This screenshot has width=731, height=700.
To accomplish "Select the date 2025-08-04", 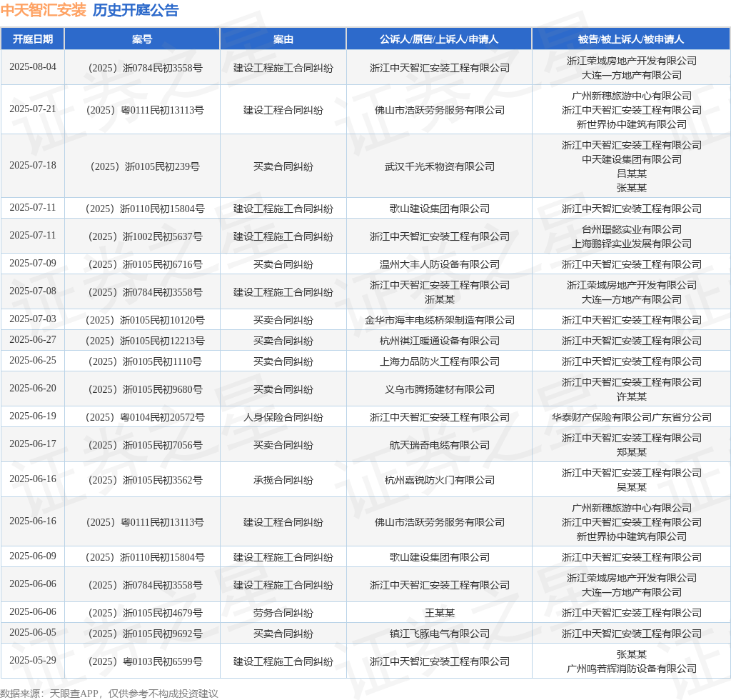I will (x=33, y=67).
